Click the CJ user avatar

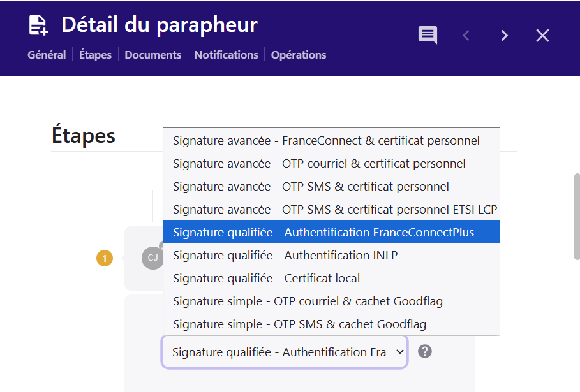coord(152,258)
